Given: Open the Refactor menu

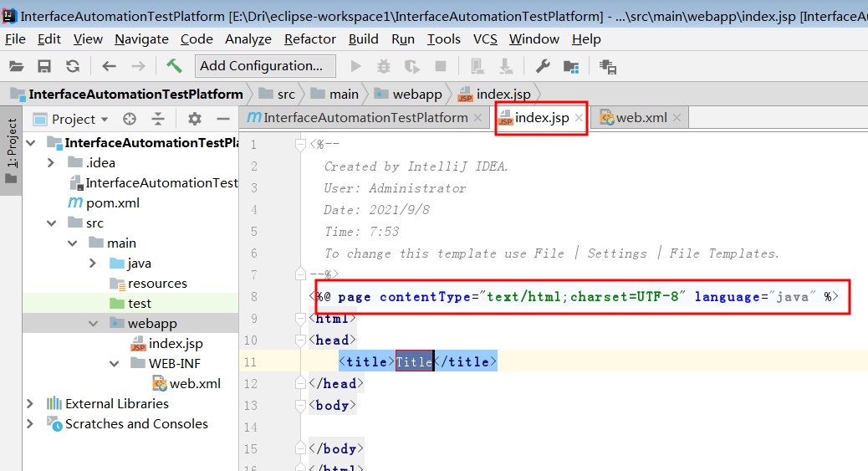Looking at the screenshot, I should 310,39.
